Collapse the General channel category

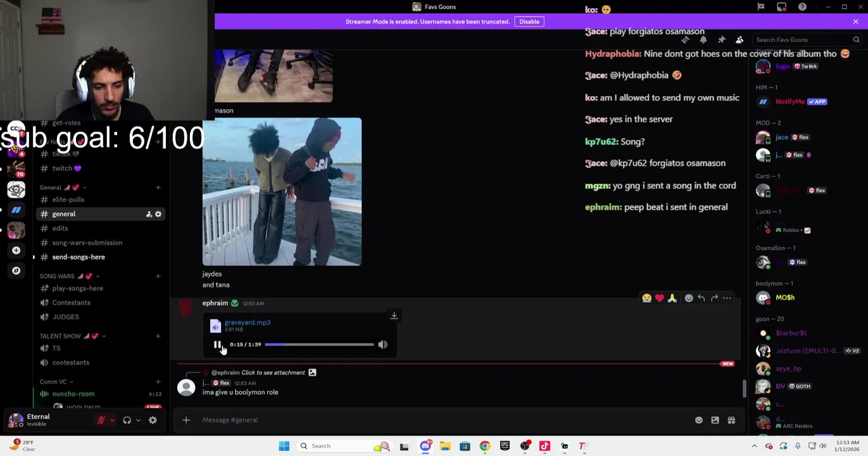click(x=63, y=187)
